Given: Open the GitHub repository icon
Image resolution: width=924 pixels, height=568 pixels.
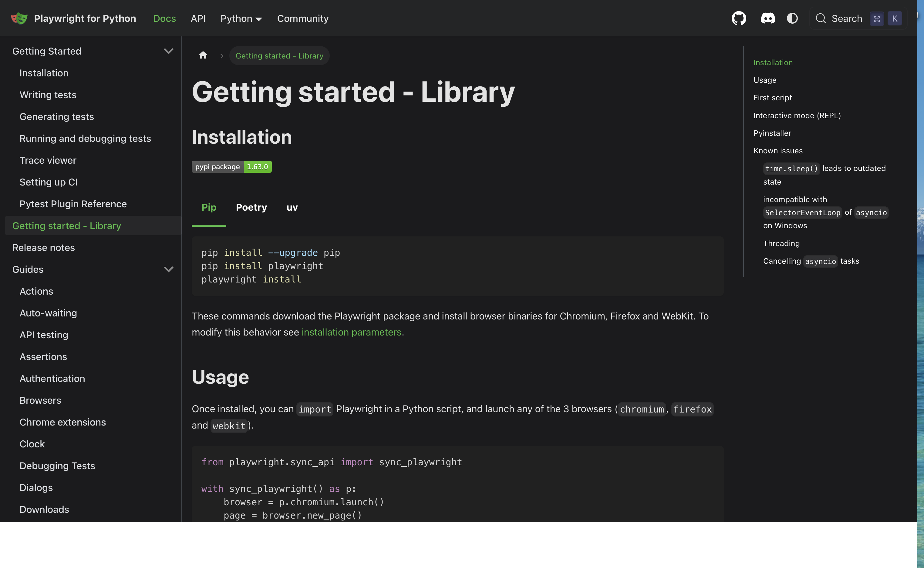Looking at the screenshot, I should click(739, 18).
